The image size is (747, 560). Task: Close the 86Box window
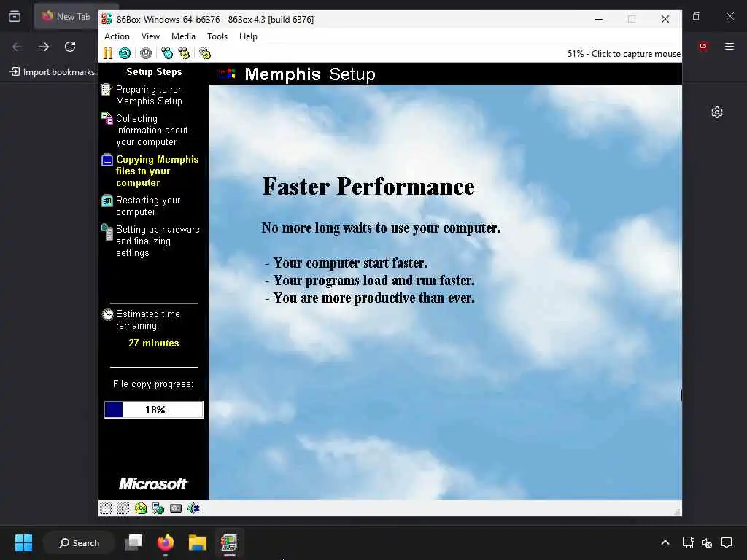[665, 19]
